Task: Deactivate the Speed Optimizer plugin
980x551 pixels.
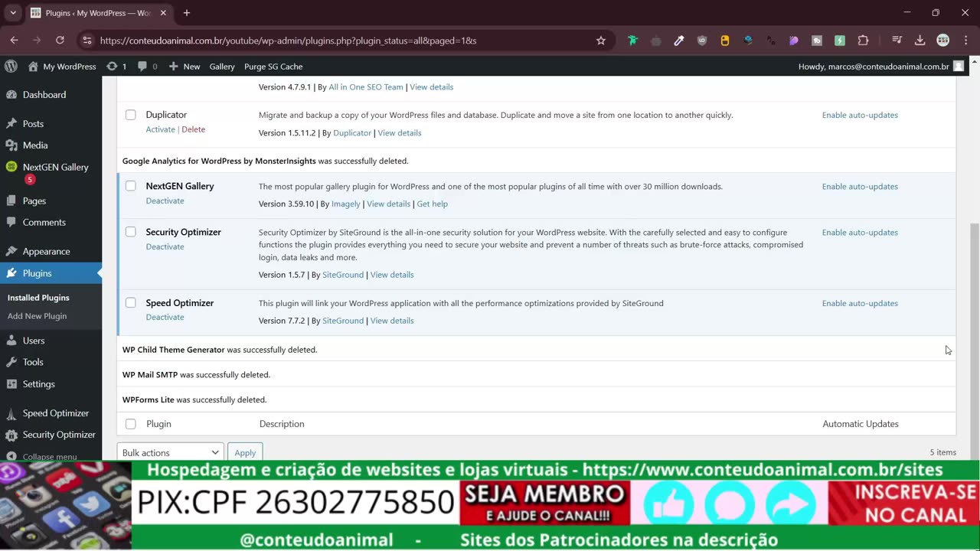Action: tap(165, 317)
